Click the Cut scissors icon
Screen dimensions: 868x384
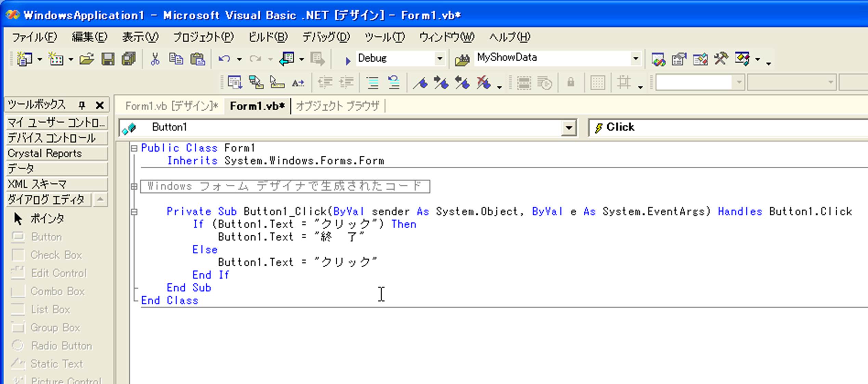coord(155,59)
